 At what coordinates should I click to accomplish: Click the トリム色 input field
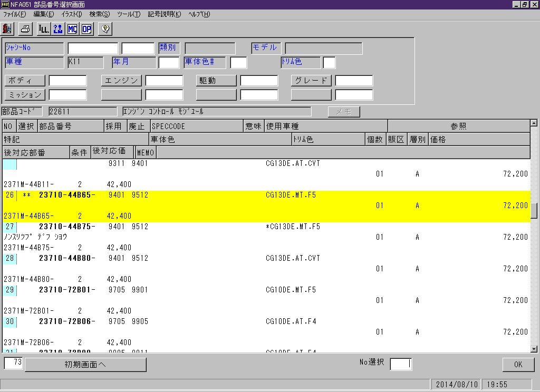click(x=329, y=63)
